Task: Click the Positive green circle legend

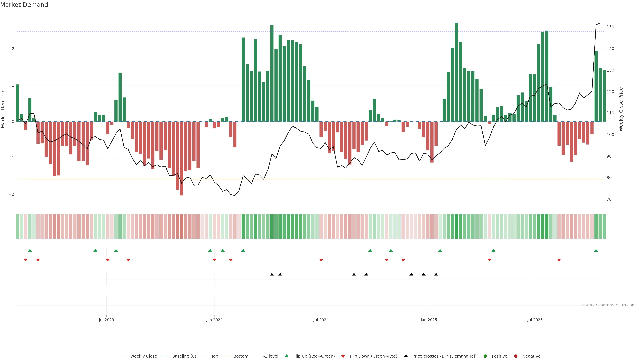Action: (485, 356)
